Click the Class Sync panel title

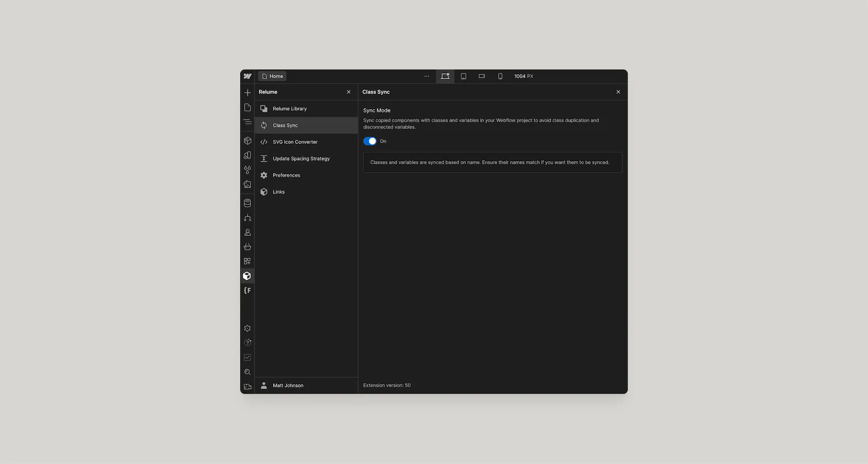point(376,92)
